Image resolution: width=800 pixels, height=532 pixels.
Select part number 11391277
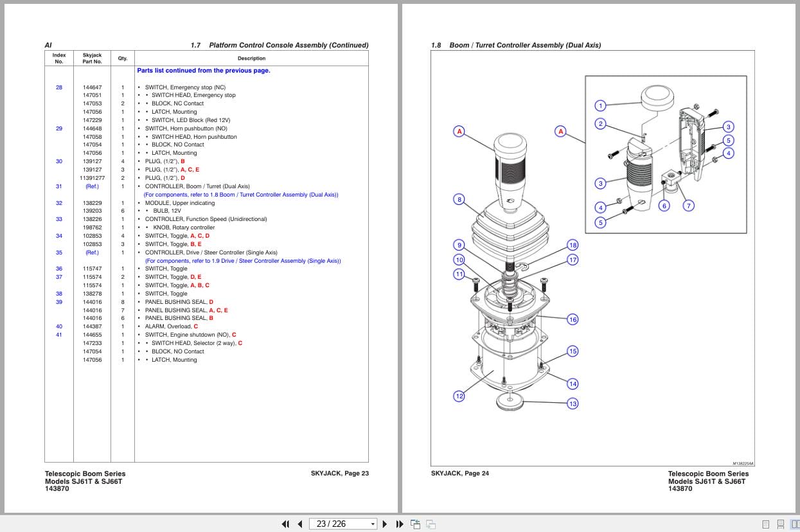pos(92,178)
